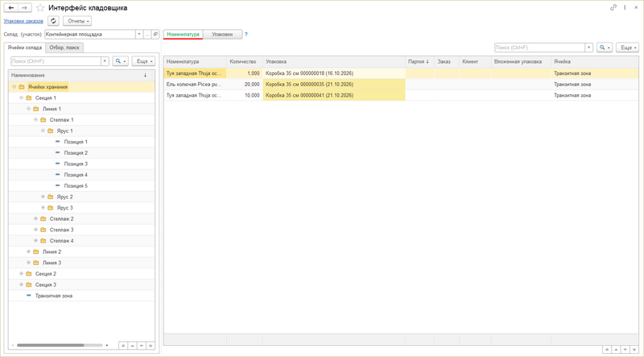Select the Секция 2 tree row

coord(82,273)
